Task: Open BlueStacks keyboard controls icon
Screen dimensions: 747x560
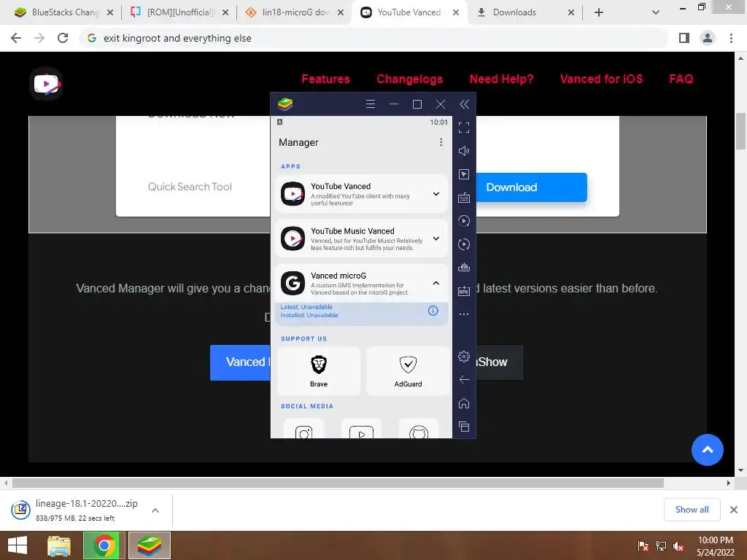Action: pos(464,198)
